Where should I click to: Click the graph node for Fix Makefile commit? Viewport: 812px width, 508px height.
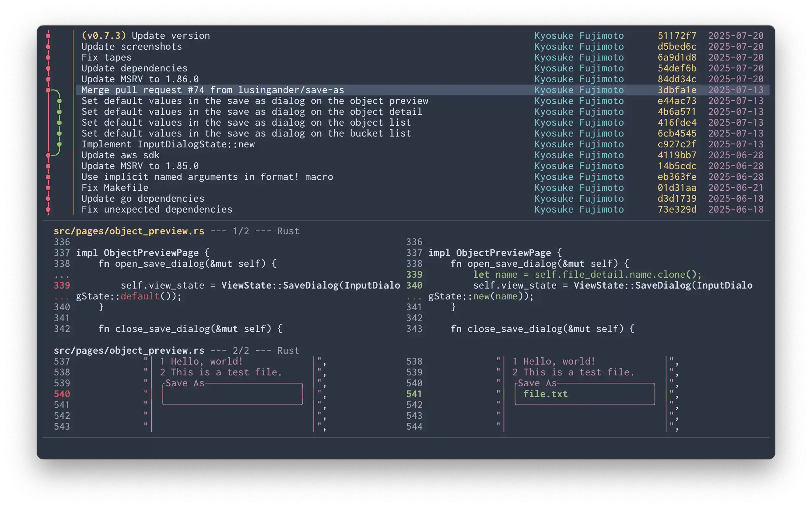48,188
